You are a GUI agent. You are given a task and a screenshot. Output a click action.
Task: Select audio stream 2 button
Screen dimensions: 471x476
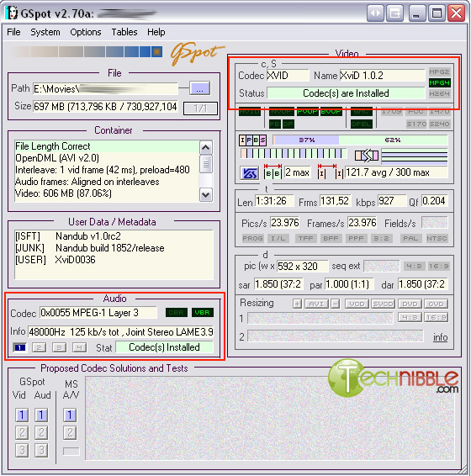(x=40, y=347)
